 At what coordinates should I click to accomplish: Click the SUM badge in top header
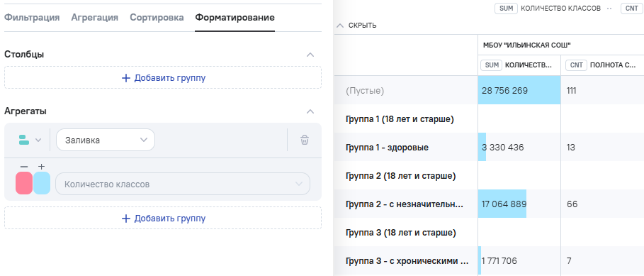click(x=506, y=9)
